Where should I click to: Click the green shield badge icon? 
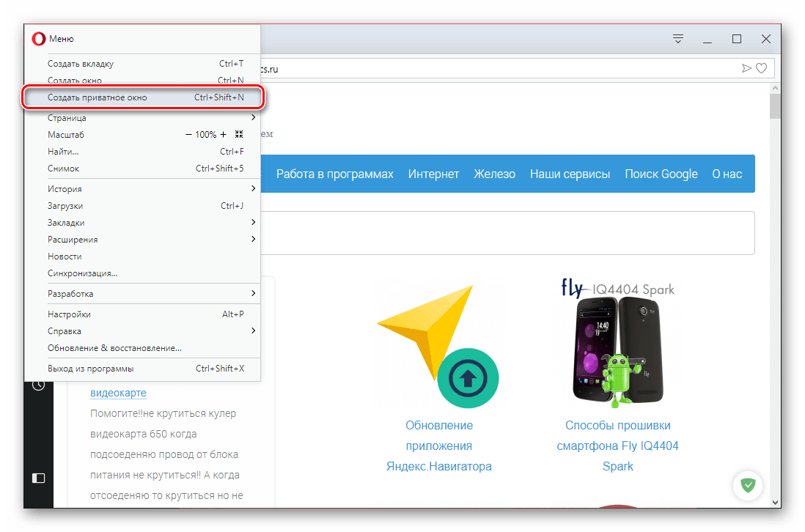[x=748, y=484]
